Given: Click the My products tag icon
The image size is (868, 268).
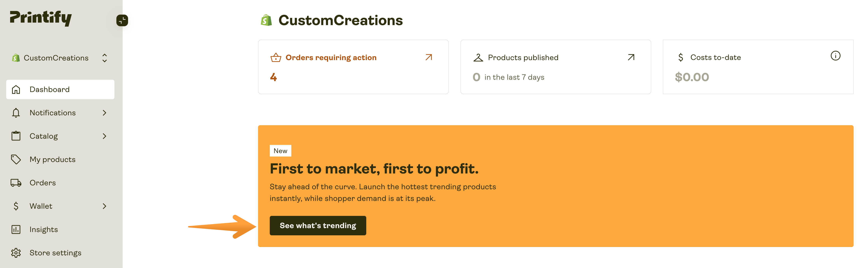Looking at the screenshot, I should pyautogui.click(x=16, y=159).
